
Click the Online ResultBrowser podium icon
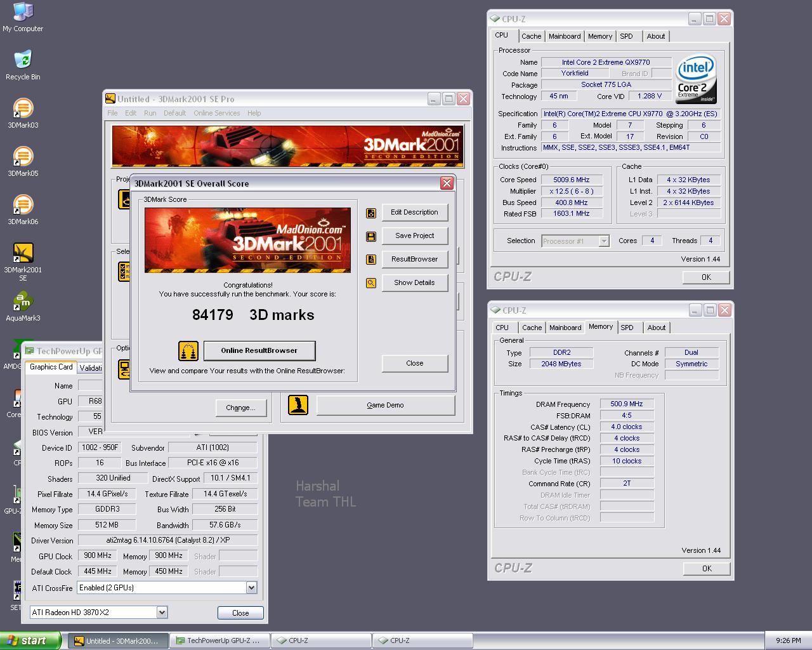point(188,351)
